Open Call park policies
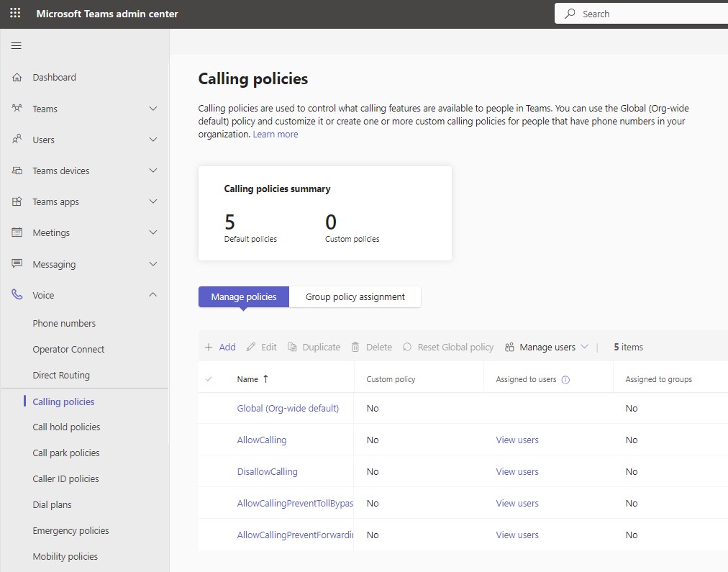728x572 pixels. [x=66, y=453]
